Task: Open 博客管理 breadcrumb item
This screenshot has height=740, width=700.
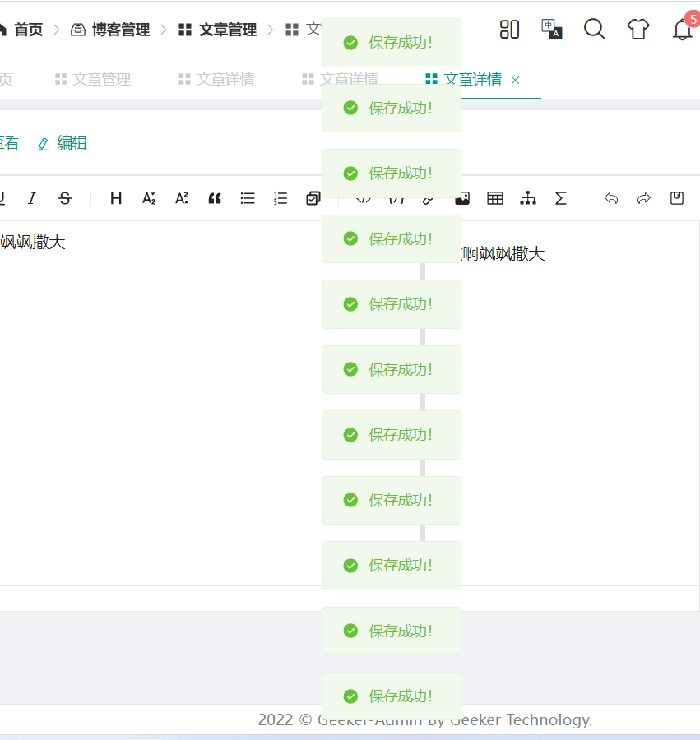Action: [110, 30]
